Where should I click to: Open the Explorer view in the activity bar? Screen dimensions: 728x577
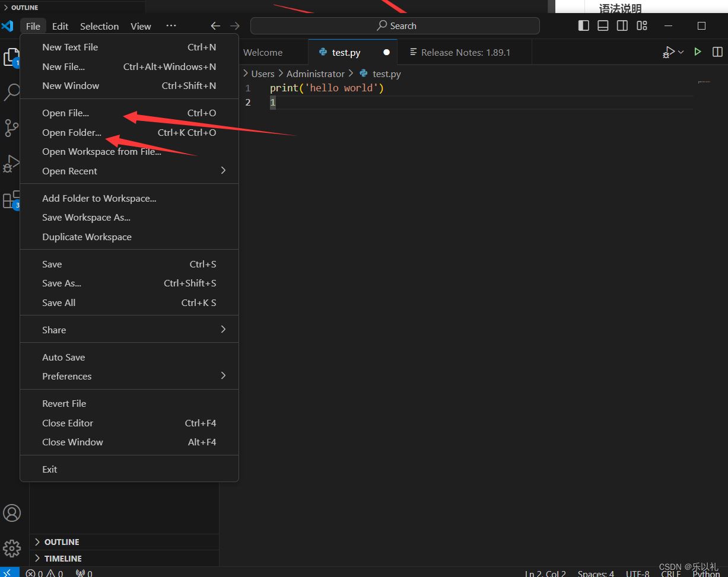[x=12, y=57]
